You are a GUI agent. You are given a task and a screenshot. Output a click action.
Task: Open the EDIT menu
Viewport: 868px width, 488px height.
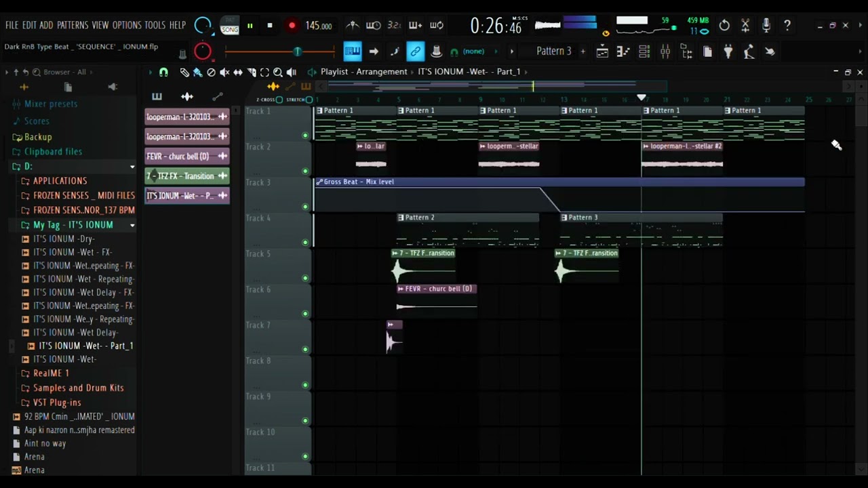[29, 25]
